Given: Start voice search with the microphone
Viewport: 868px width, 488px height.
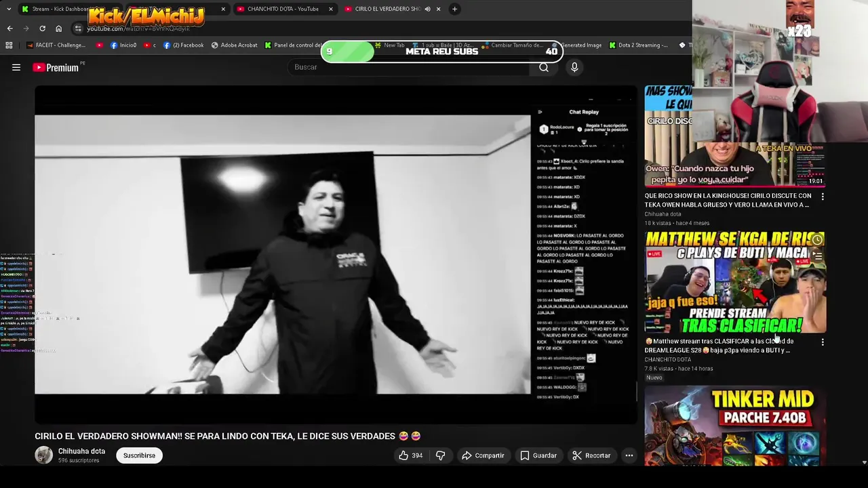Looking at the screenshot, I should pyautogui.click(x=574, y=67).
